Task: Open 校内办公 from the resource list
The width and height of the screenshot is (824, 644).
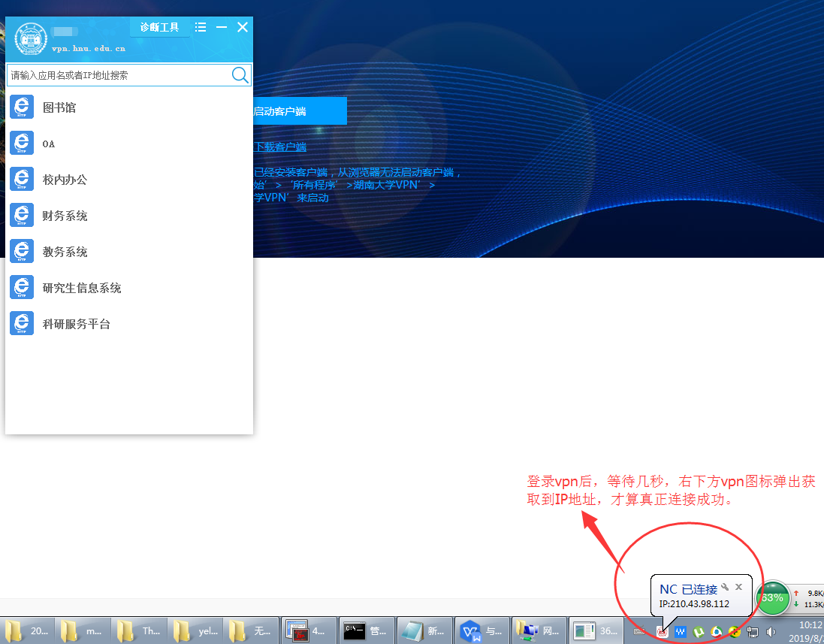Action: coord(22,180)
